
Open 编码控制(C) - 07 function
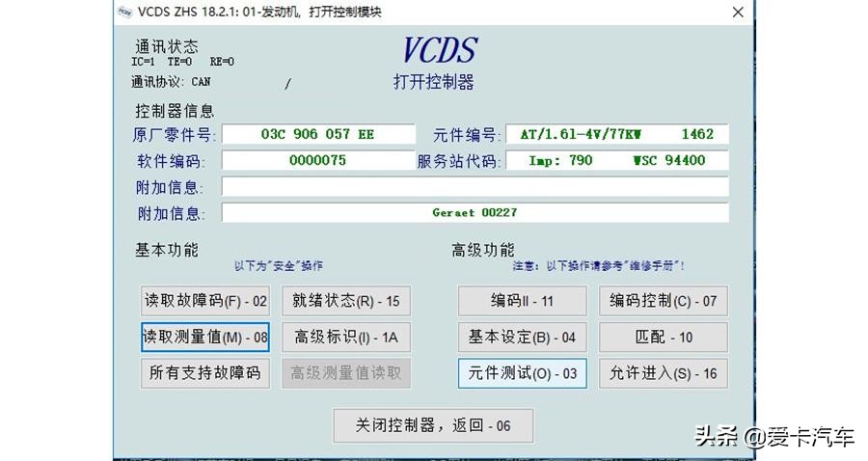pos(664,301)
